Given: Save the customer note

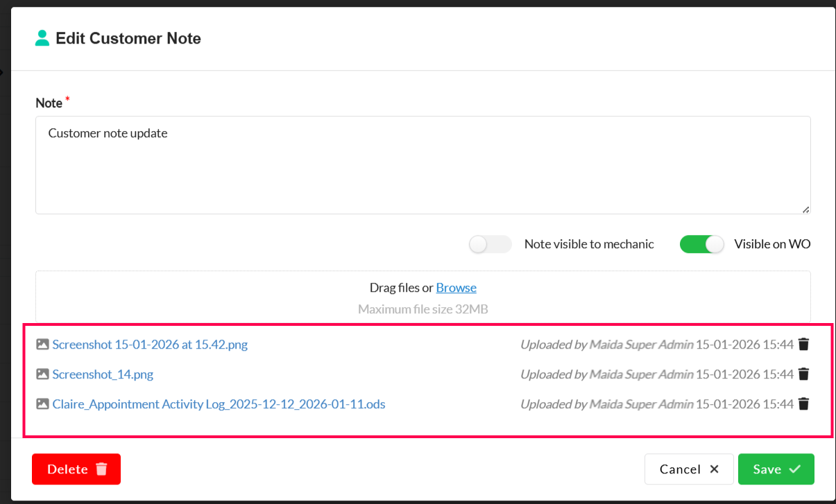Looking at the screenshot, I should (x=776, y=469).
